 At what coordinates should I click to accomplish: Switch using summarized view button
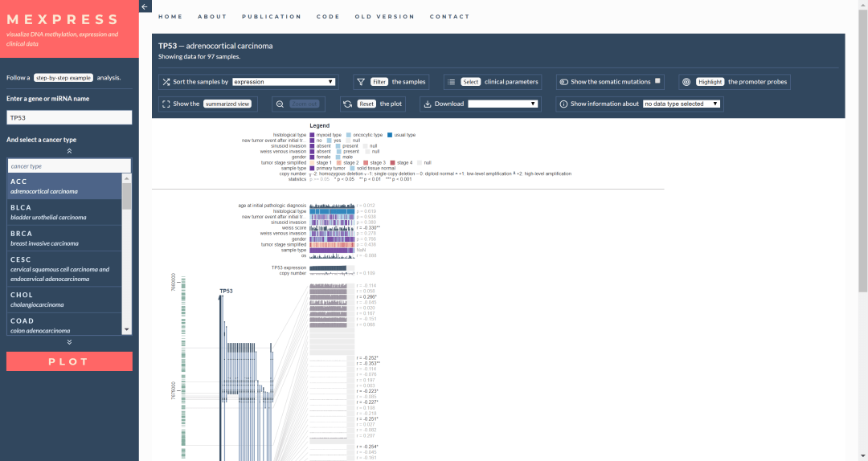[227, 104]
